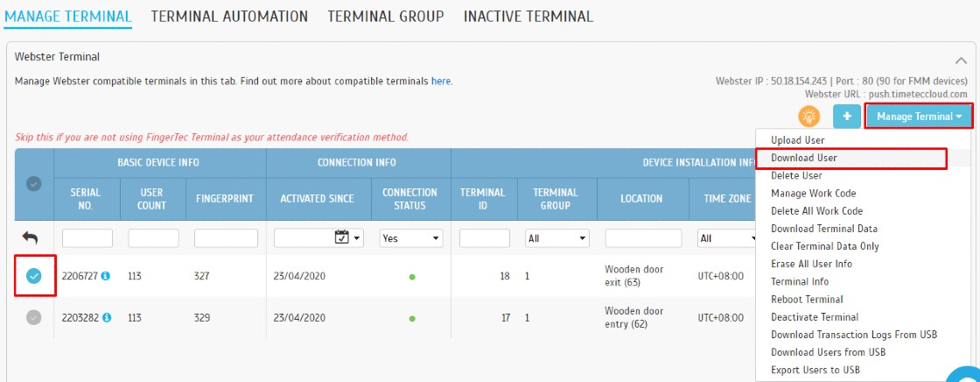
Task: Switch to the Terminal Group tab
Action: pyautogui.click(x=386, y=17)
